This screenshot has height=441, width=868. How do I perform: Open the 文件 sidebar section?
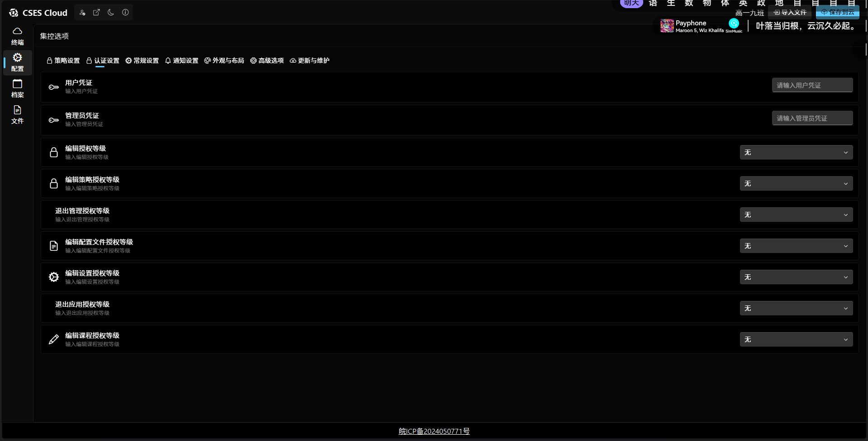pyautogui.click(x=17, y=115)
